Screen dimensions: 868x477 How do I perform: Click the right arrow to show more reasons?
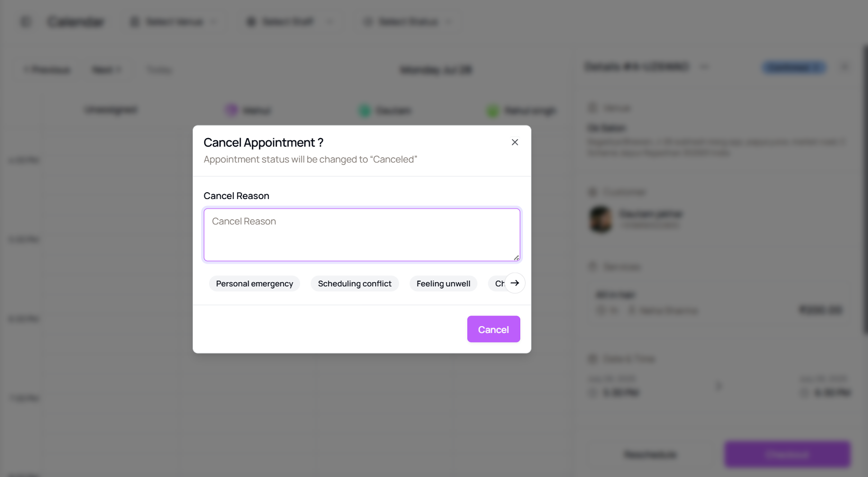514,283
